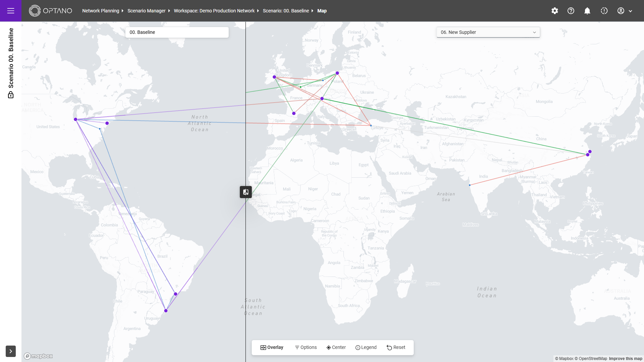Open the 06. New Supplier dropdown

click(488, 32)
